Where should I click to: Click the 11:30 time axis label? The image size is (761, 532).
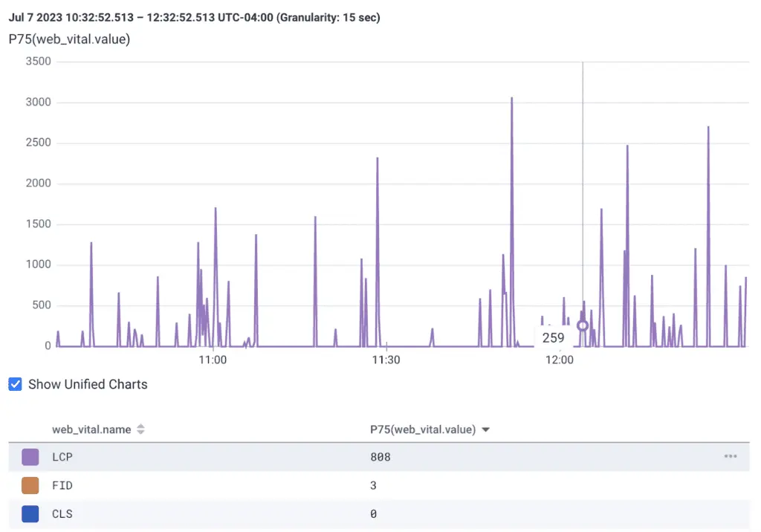(386, 360)
